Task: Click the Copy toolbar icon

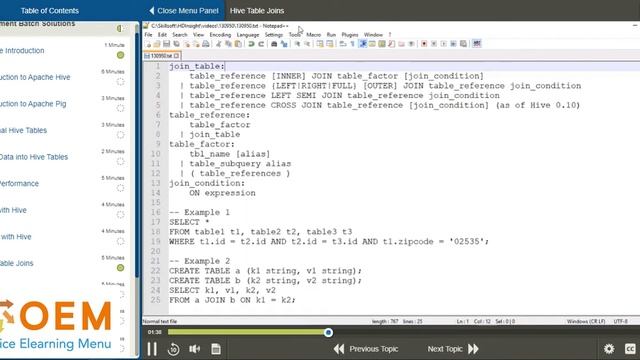Action: [x=229, y=44]
